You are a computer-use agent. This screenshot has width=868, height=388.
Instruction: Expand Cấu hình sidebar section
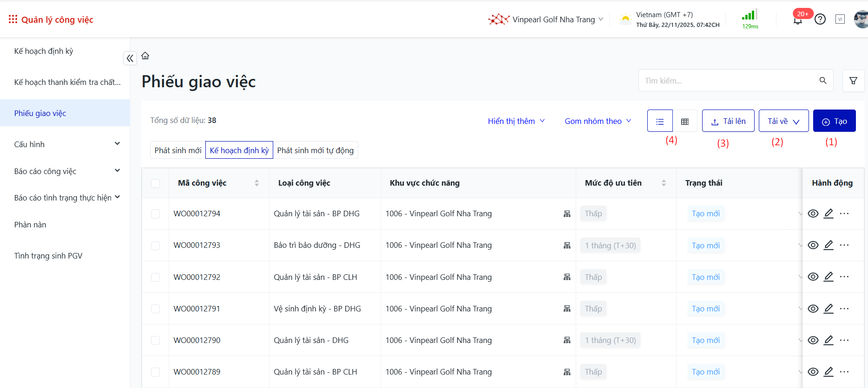(x=118, y=144)
